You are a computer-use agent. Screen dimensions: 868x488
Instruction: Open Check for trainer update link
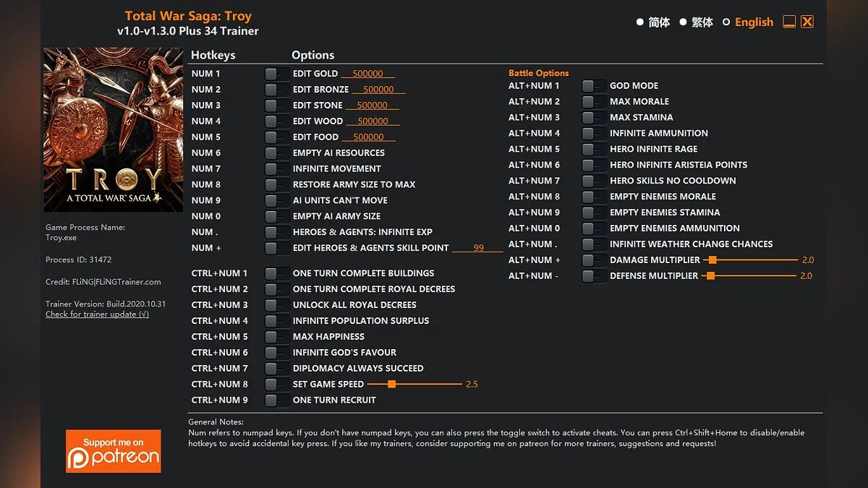click(x=97, y=314)
